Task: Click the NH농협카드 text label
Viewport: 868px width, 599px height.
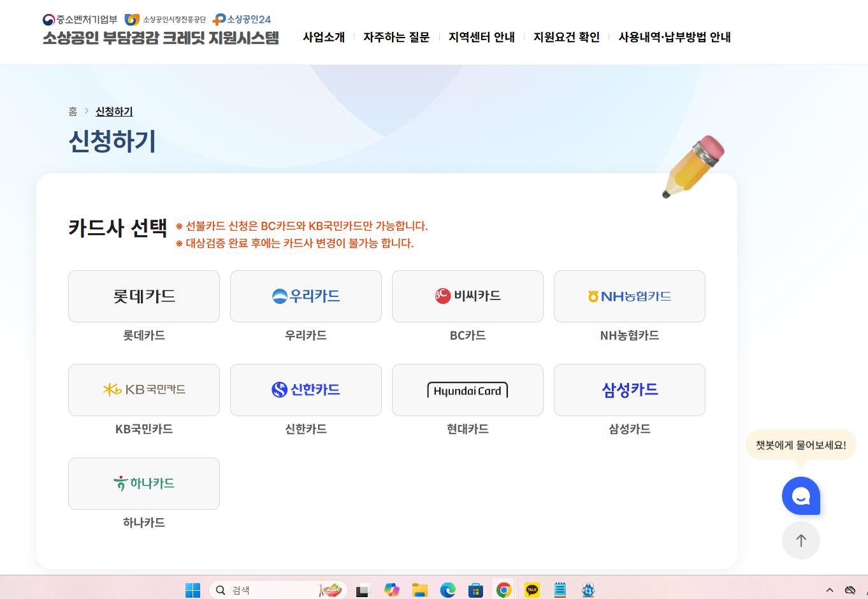Action: click(x=630, y=335)
